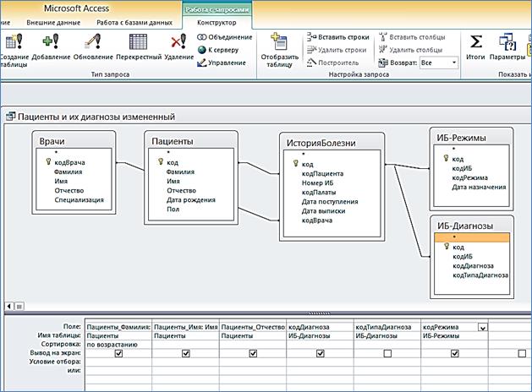532x392 pixels.
Task: Click the Пациенты_Фамилия field cell
Action: [118, 327]
